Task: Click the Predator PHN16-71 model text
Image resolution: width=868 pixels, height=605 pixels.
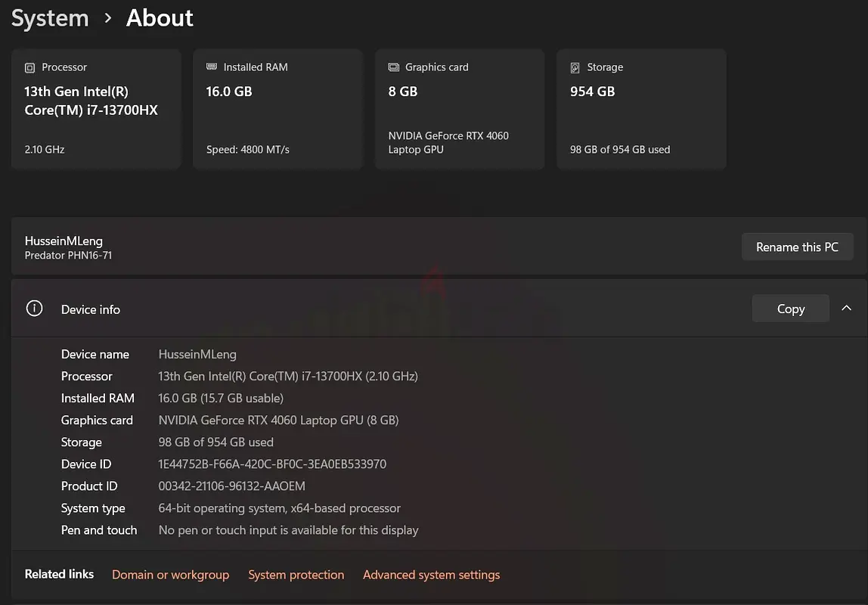Action: coord(68,256)
